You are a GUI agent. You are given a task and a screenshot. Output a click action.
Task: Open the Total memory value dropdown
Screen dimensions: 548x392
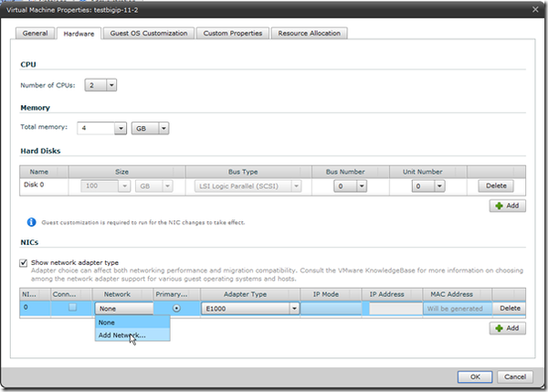click(121, 128)
